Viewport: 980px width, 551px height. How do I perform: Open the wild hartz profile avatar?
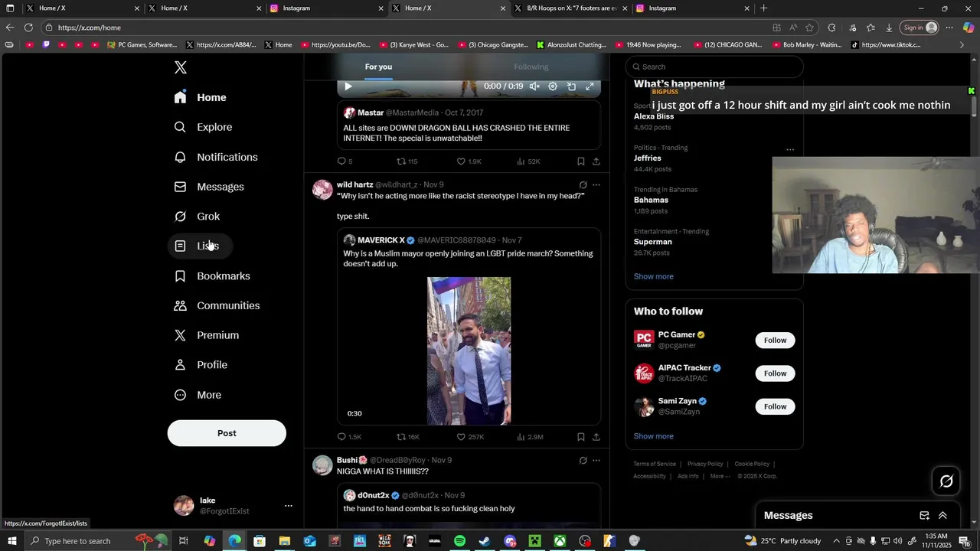coord(322,189)
